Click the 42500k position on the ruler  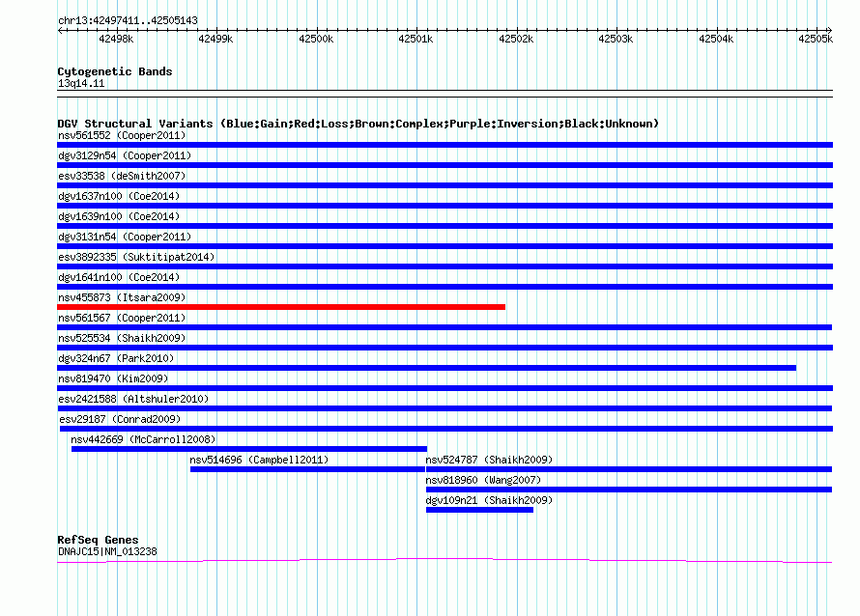click(315, 39)
